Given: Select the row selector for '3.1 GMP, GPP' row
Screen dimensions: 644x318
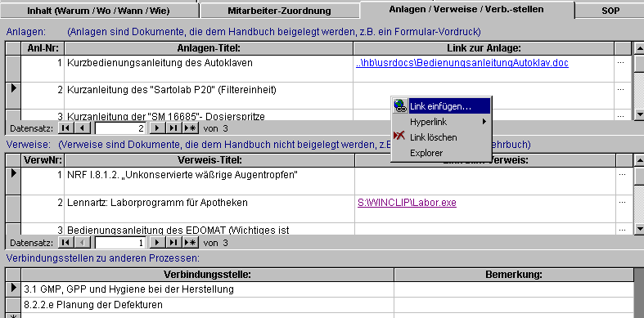Looking at the screenshot, I should click(x=13, y=289).
